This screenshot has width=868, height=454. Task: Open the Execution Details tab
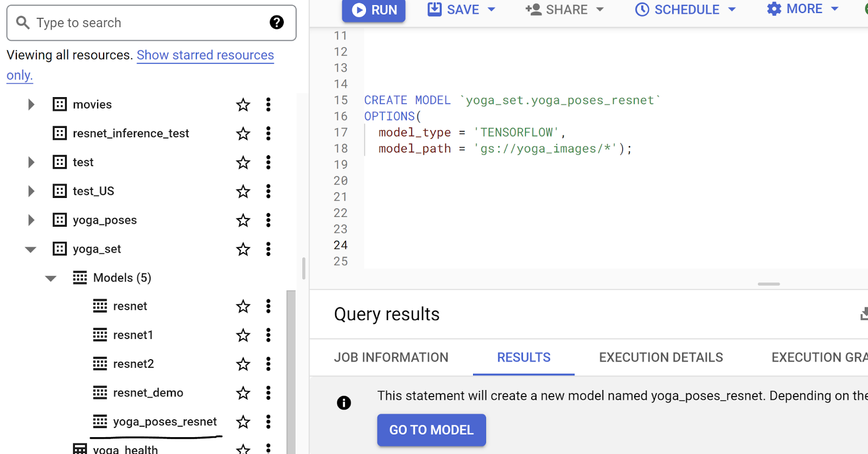661,357
